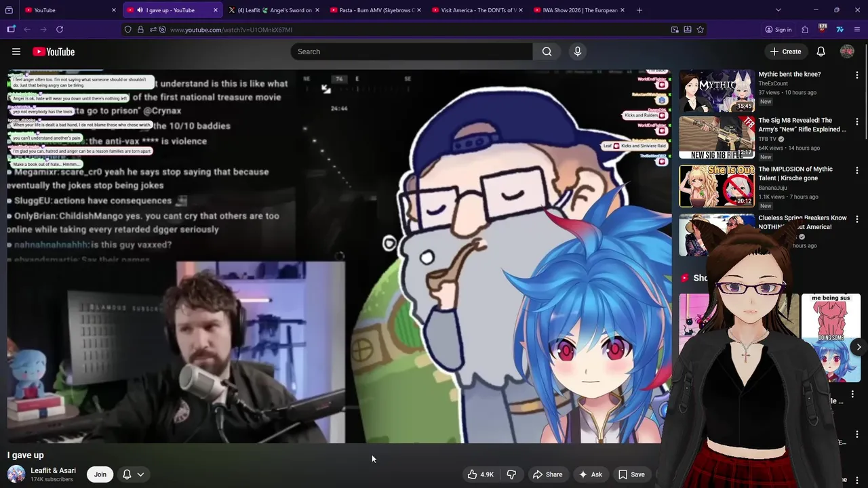The height and width of the screenshot is (488, 868).
Task: Click the Share button
Action: [x=547, y=474]
